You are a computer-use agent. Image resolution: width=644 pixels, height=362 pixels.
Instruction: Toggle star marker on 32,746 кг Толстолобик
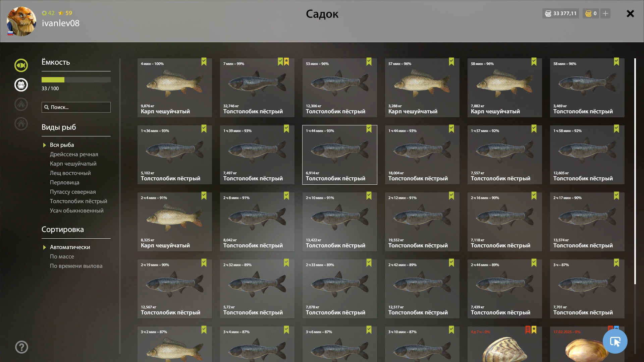[x=286, y=62]
